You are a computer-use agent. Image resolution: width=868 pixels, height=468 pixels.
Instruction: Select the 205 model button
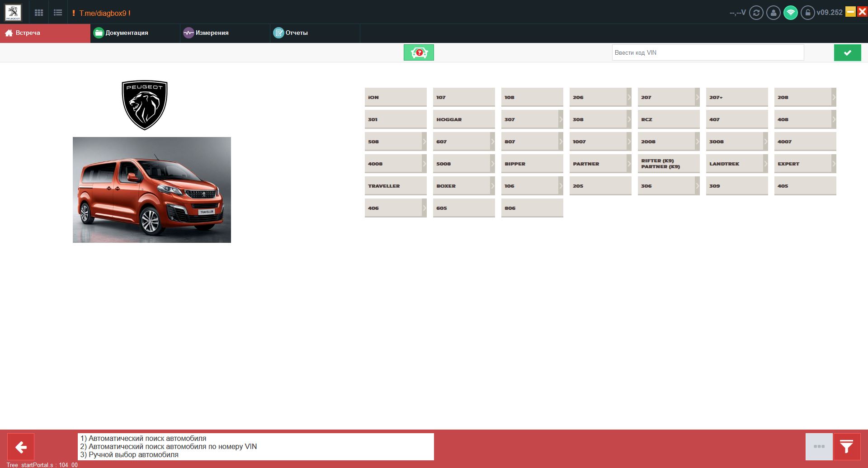coord(600,186)
